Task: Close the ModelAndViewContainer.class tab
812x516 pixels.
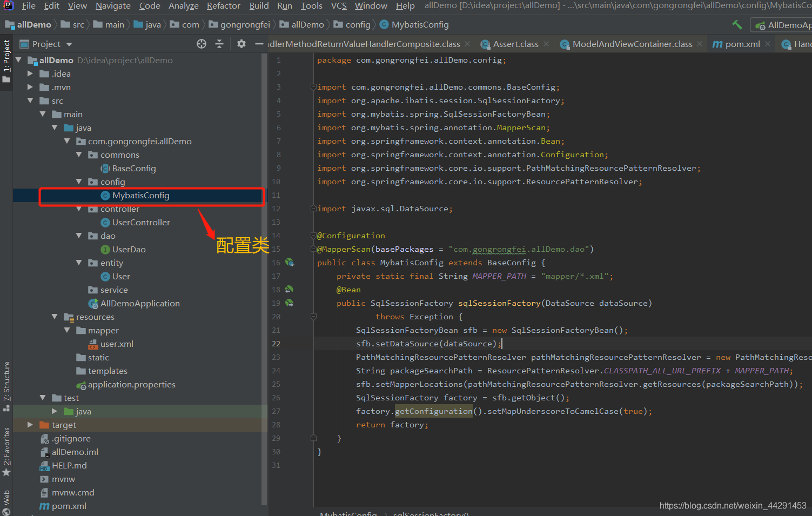Action: [x=700, y=44]
